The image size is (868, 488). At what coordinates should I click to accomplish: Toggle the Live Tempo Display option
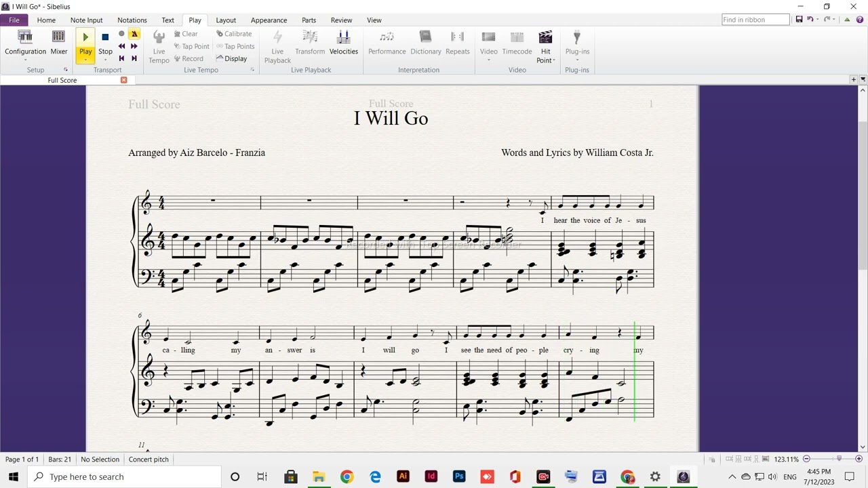click(232, 58)
